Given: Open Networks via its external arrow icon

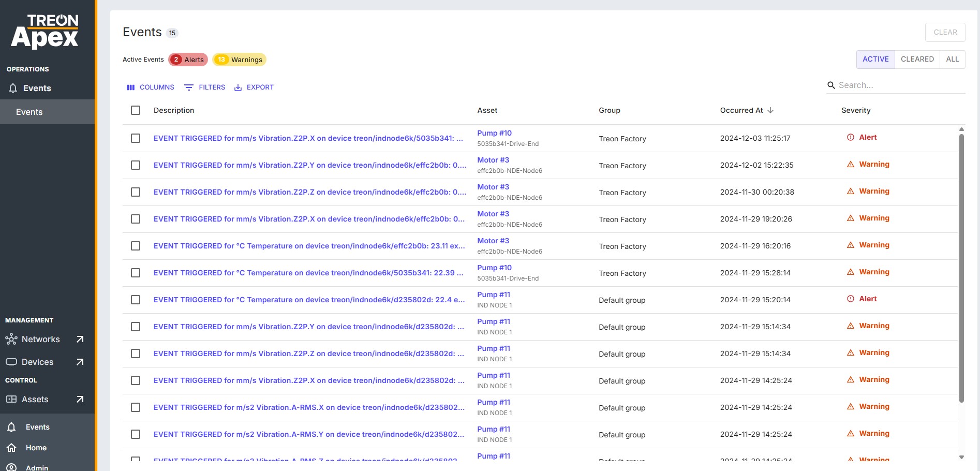Looking at the screenshot, I should [x=80, y=340].
